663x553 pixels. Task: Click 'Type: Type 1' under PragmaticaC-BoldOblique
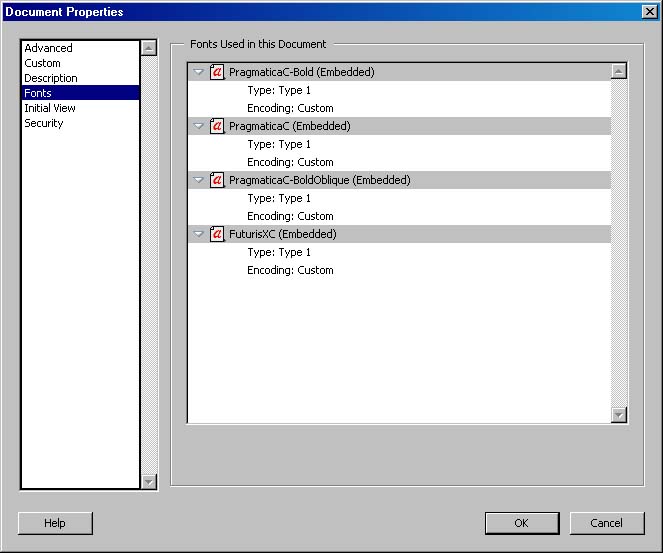click(x=279, y=198)
